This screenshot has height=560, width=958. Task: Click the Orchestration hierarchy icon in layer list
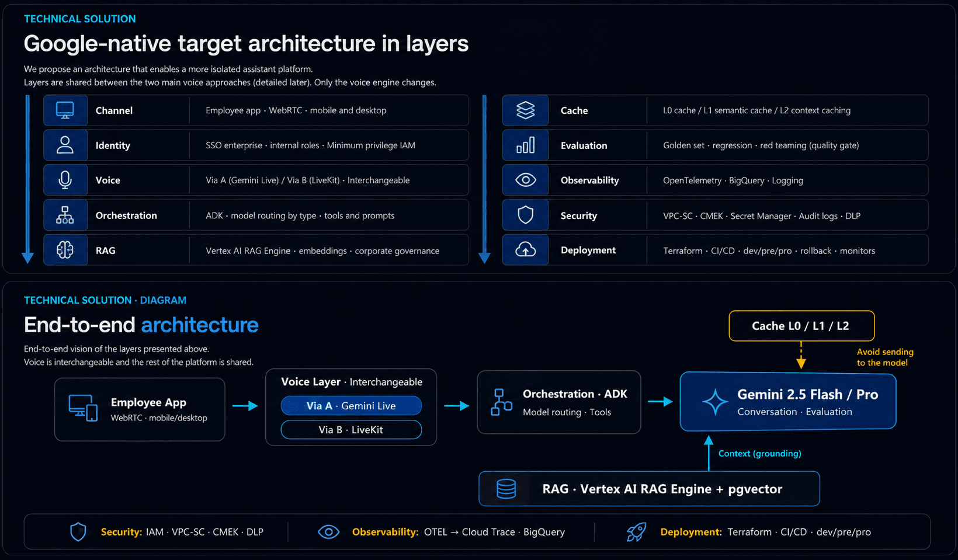point(65,215)
